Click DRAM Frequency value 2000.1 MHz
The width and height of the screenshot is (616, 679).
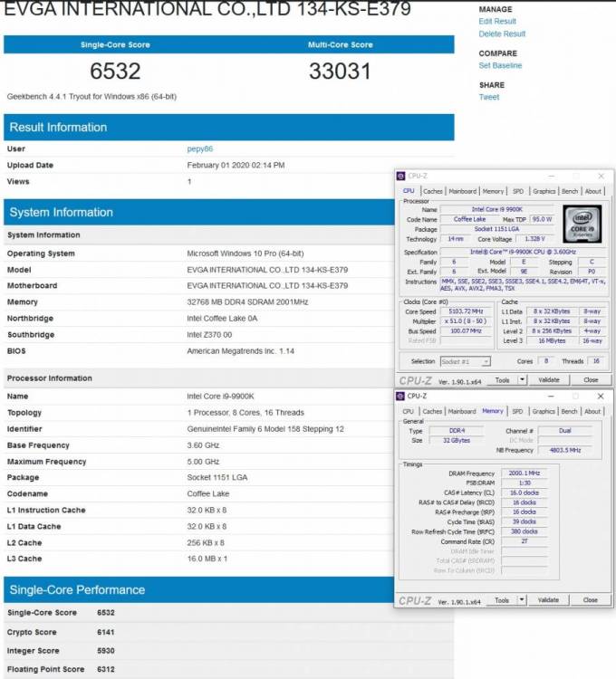524,473
